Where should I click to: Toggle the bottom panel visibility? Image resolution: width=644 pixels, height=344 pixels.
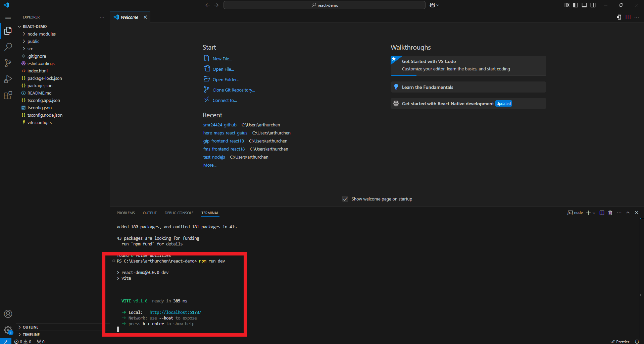(x=584, y=5)
